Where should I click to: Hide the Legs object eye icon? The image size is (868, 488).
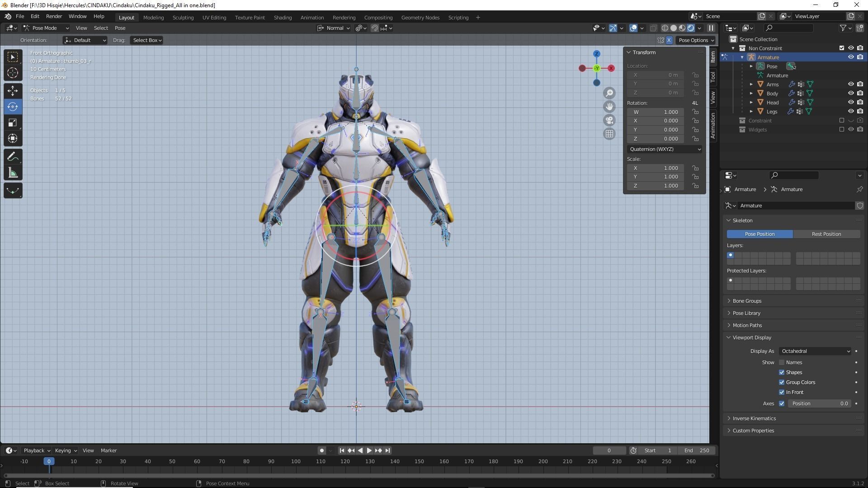pyautogui.click(x=851, y=112)
